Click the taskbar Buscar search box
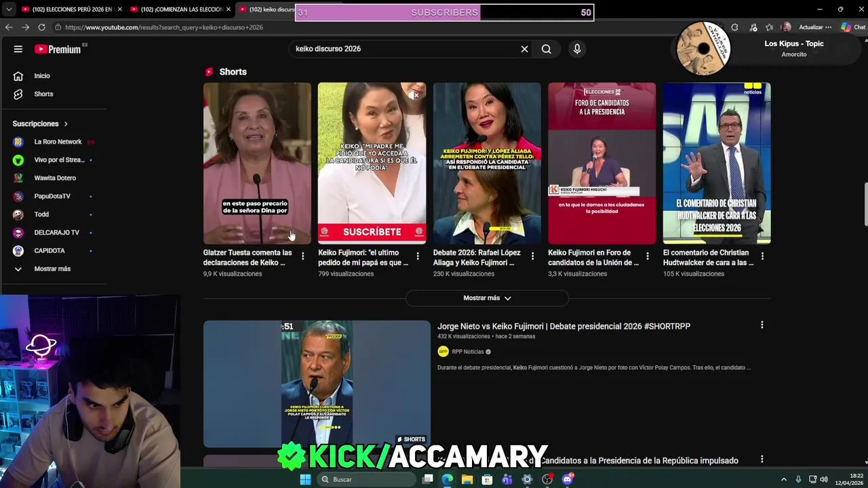Screen dimensions: 868x488 (366, 479)
